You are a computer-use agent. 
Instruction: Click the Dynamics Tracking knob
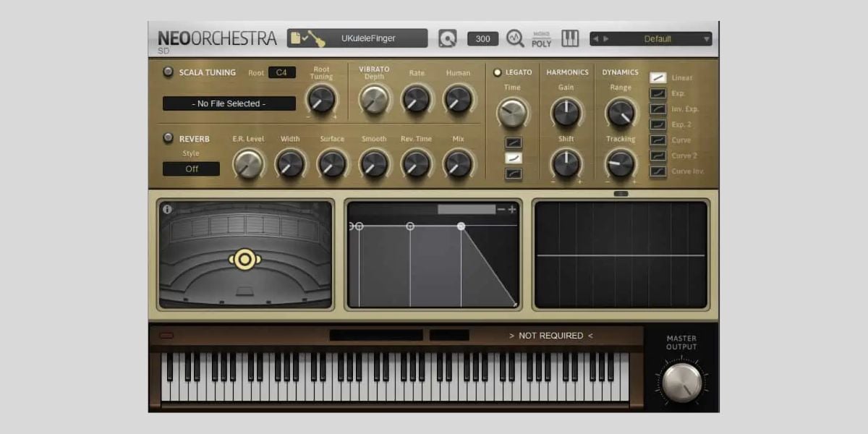click(621, 163)
